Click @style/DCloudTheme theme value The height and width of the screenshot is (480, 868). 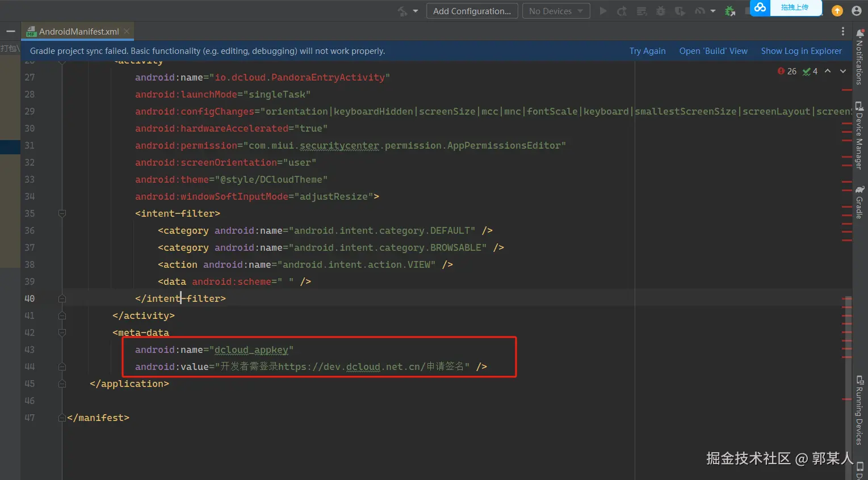click(x=271, y=179)
